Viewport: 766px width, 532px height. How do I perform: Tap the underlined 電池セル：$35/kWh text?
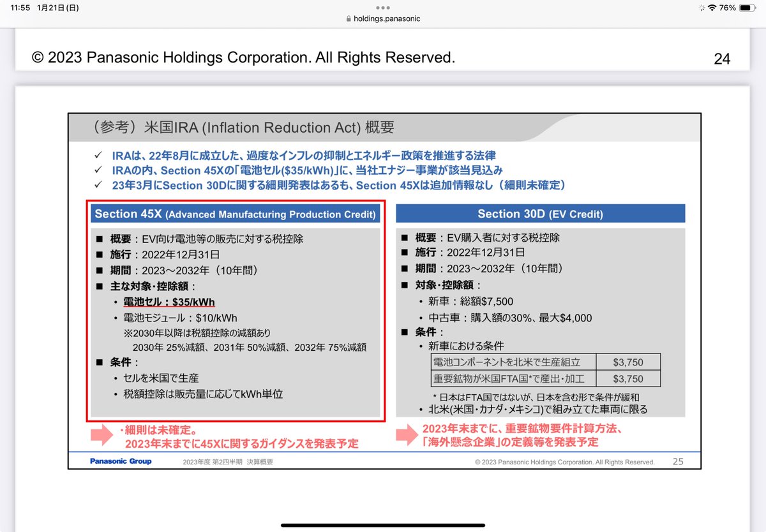(x=169, y=302)
